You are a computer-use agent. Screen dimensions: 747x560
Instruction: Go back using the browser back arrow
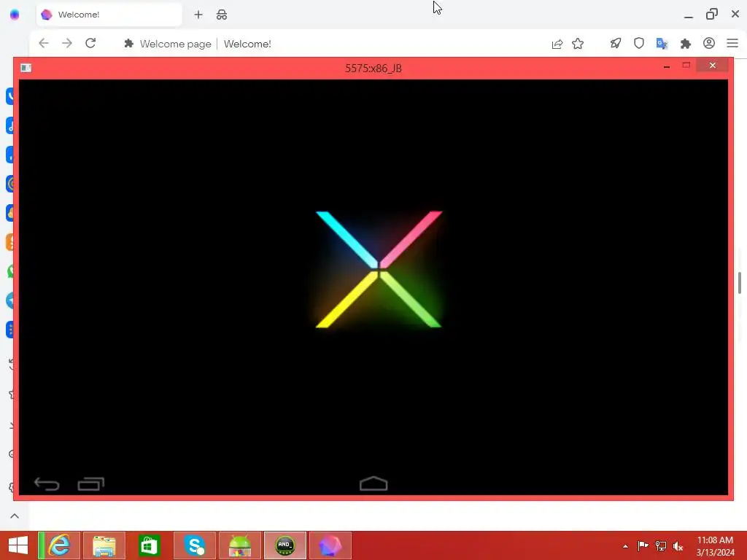pyautogui.click(x=44, y=43)
